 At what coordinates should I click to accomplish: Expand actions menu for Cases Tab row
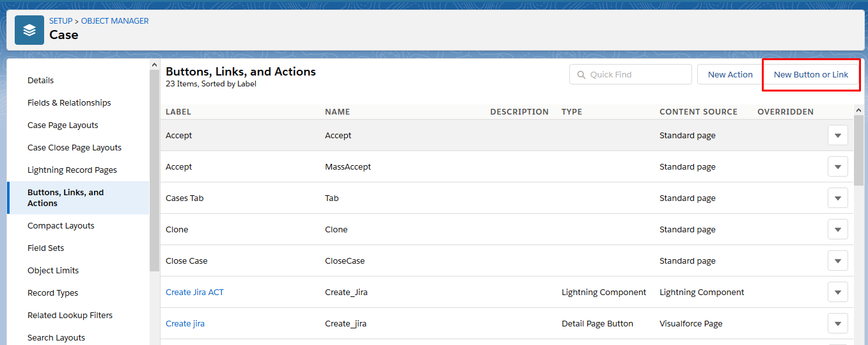point(837,198)
